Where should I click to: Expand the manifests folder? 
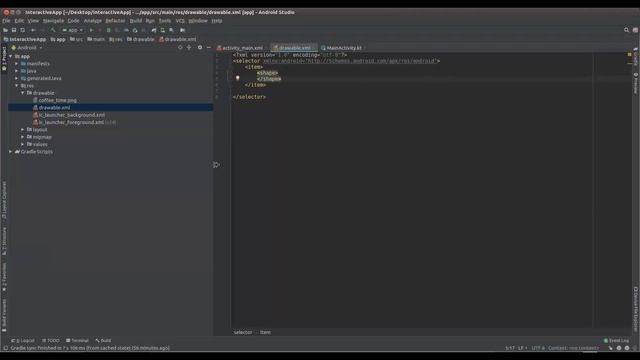[x=17, y=64]
